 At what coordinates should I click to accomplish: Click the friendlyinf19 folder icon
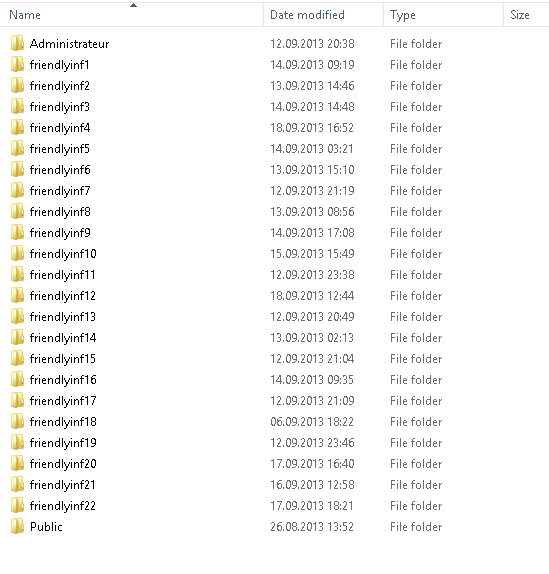coord(17,442)
